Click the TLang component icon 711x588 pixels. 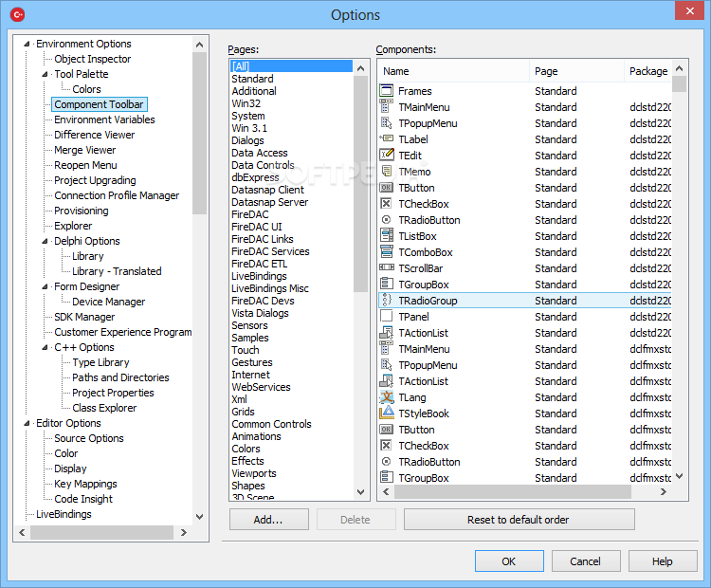click(386, 397)
